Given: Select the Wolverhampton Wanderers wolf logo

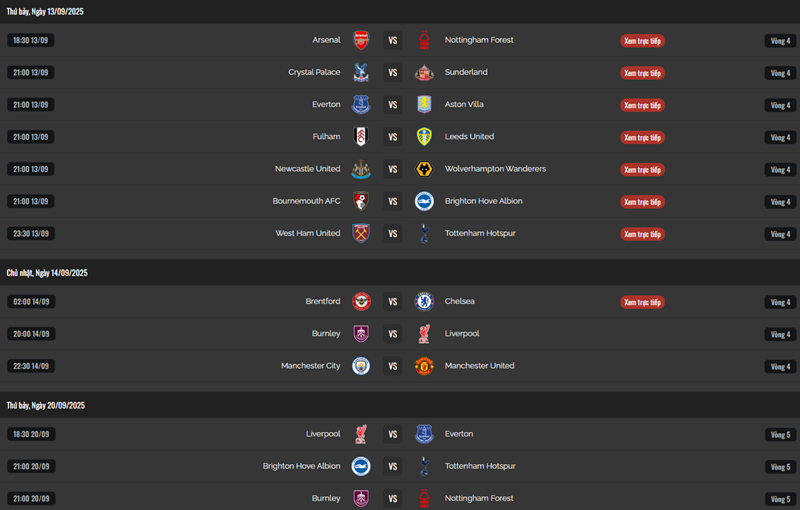Looking at the screenshot, I should pos(424,169).
